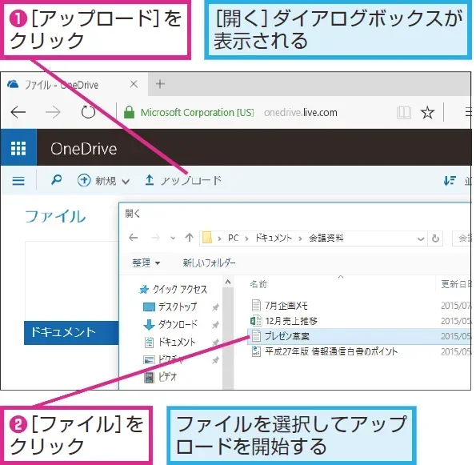Screen dimensions: 476x465
Task: Open reading view book icon
Action: [404, 113]
